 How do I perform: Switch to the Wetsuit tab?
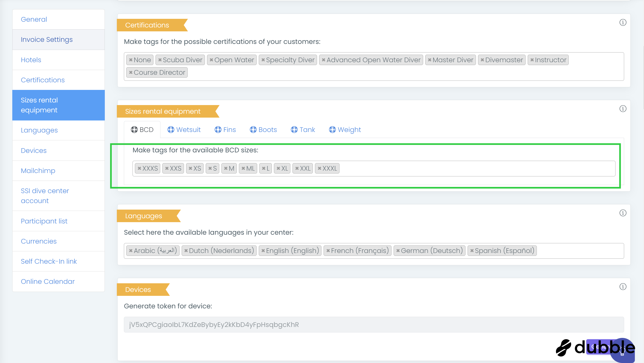click(x=184, y=130)
